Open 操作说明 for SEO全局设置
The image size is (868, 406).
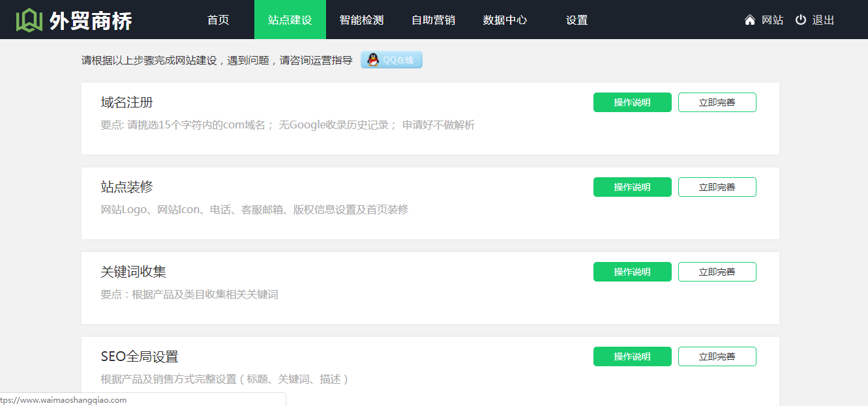click(632, 356)
